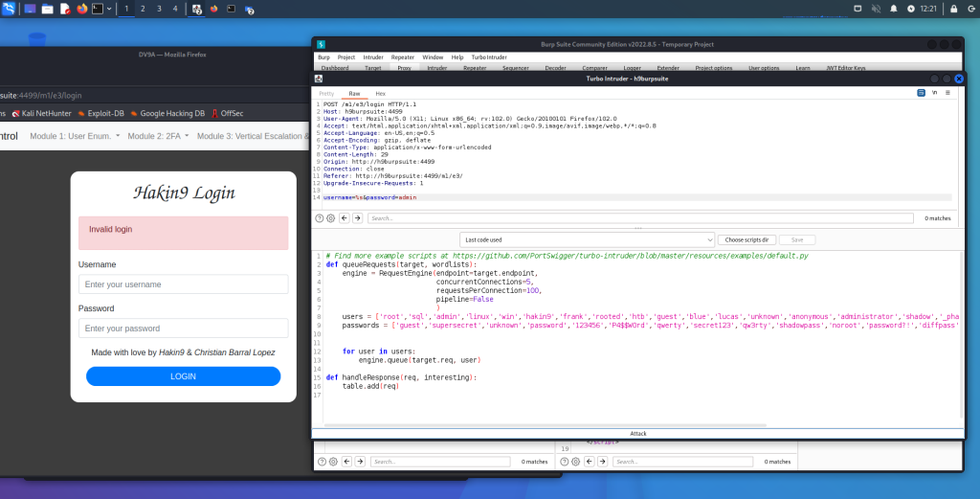The image size is (980, 499).
Task: Go to previous search match arrow
Action: coord(345,218)
